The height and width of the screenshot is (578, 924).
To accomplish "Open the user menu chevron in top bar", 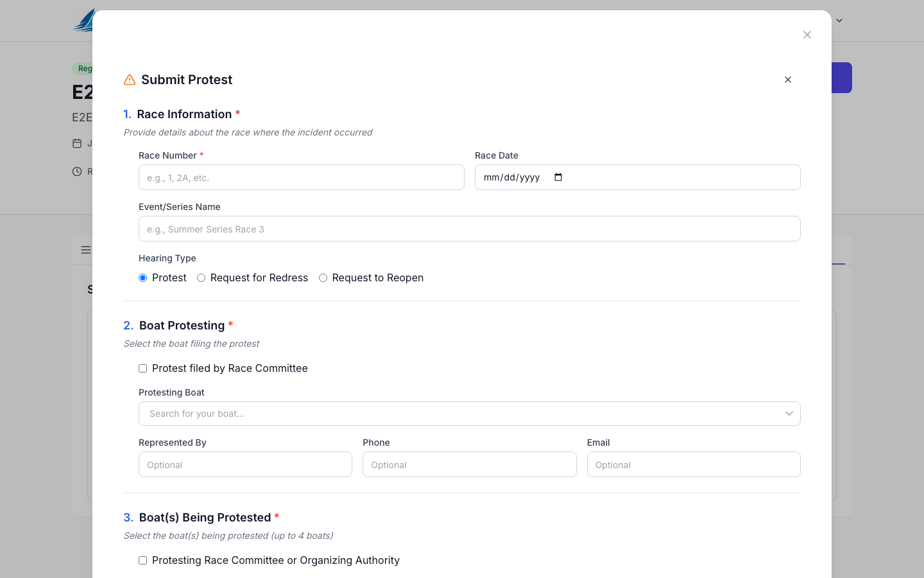I will pos(839,21).
